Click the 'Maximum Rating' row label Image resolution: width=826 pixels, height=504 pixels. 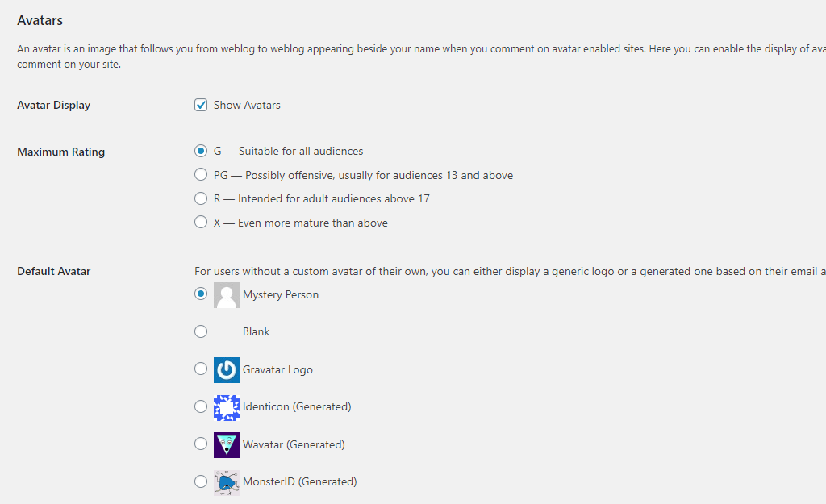tap(61, 152)
